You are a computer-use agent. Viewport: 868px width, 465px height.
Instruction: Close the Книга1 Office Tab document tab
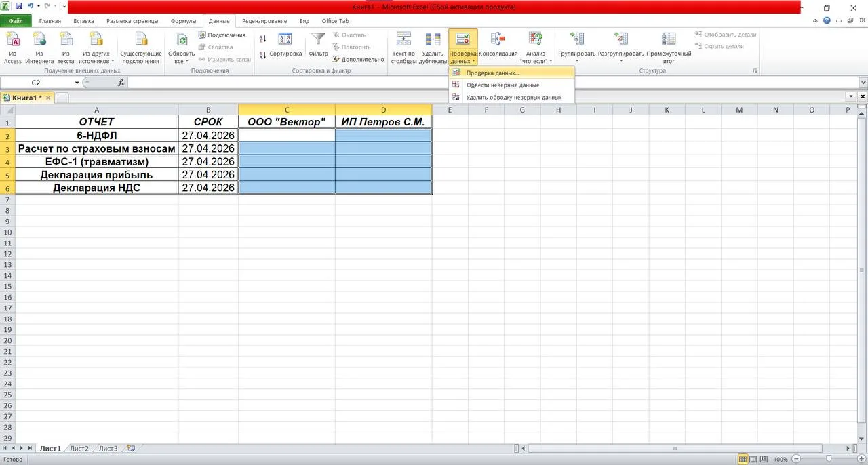click(x=48, y=98)
